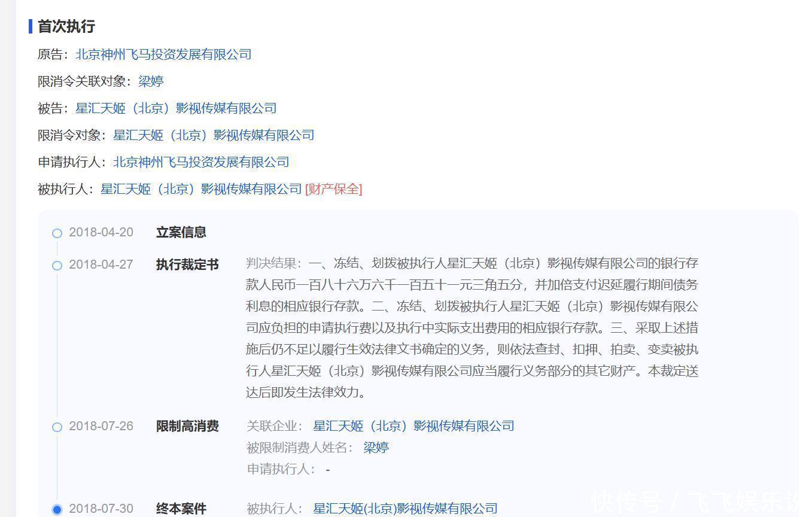This screenshot has height=517, width=812.
Task: Open the 被执行人 company link under 终本案件
Action: click(405, 509)
